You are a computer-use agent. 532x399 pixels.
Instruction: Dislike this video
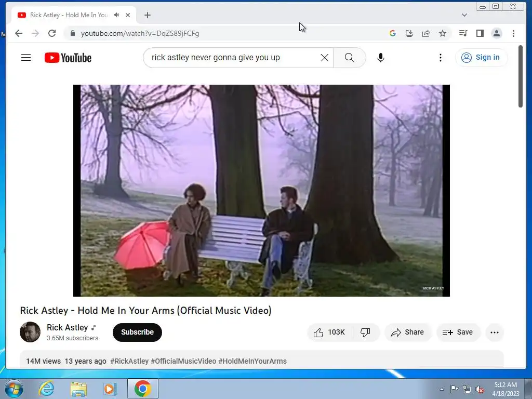pos(365,332)
